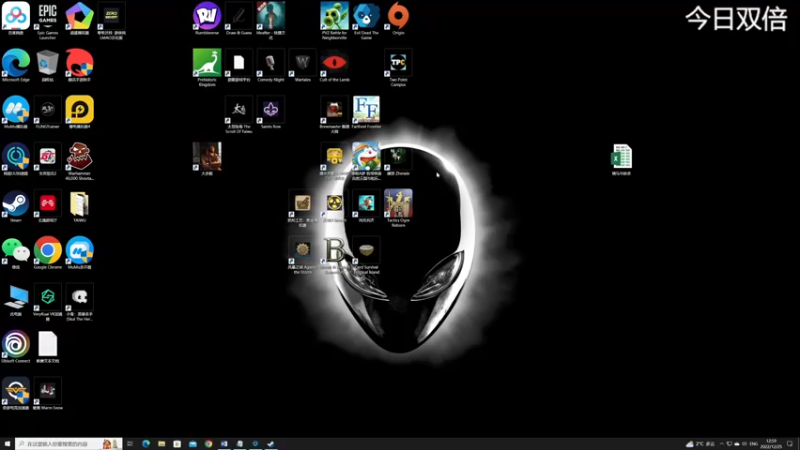The image size is (800, 450).
Task: Open the VeryKuai VK accelerator shortcut
Action: pyautogui.click(x=47, y=302)
